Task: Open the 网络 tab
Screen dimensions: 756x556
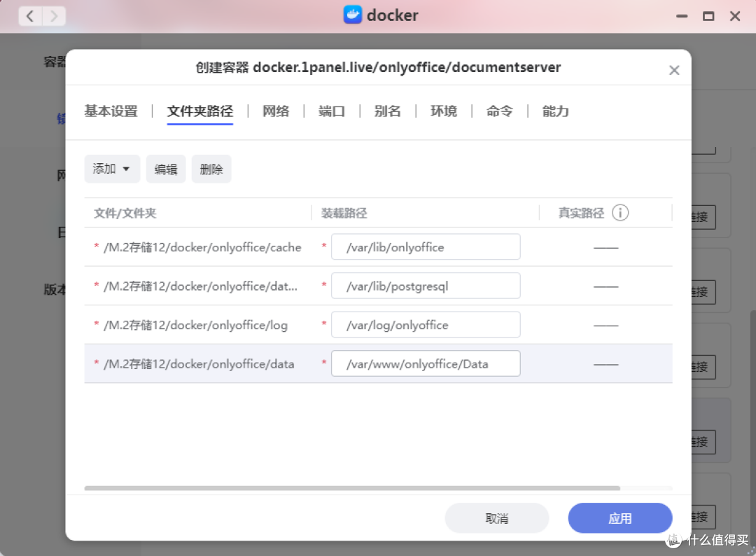Action: click(276, 111)
